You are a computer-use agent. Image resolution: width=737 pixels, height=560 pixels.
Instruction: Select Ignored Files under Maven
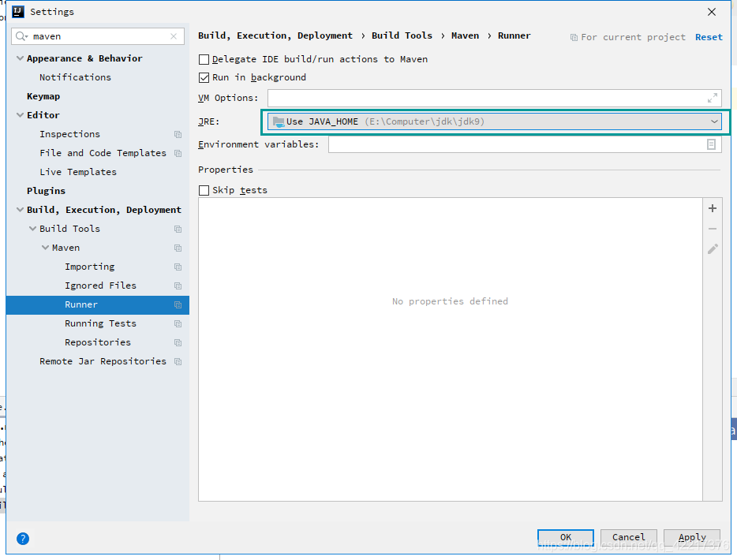(100, 286)
